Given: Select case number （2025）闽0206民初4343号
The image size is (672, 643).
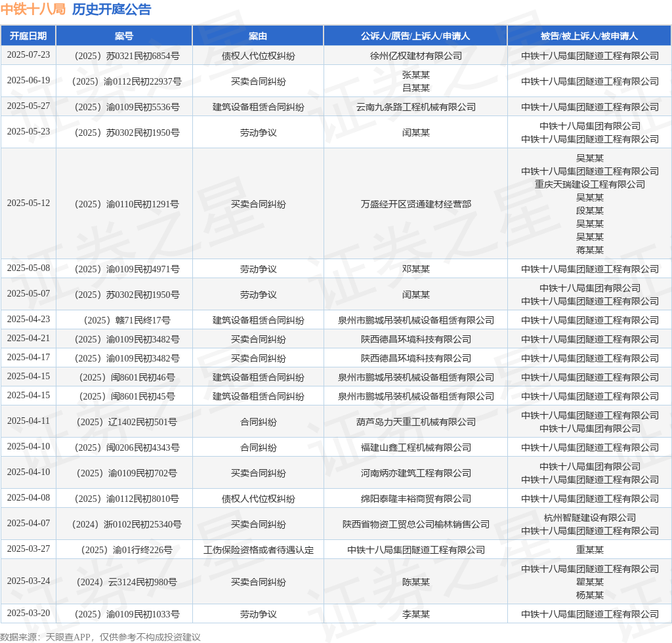Looking at the screenshot, I should tap(124, 447).
